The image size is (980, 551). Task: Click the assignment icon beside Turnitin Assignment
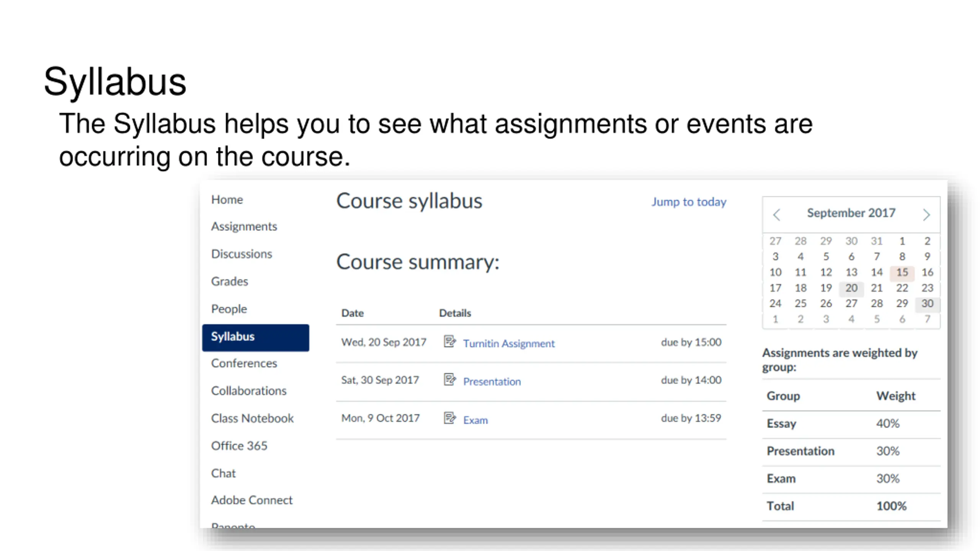449,341
